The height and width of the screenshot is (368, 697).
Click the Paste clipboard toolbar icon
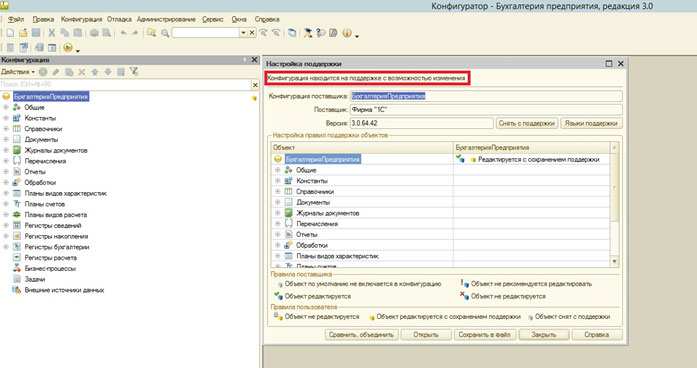[77, 33]
